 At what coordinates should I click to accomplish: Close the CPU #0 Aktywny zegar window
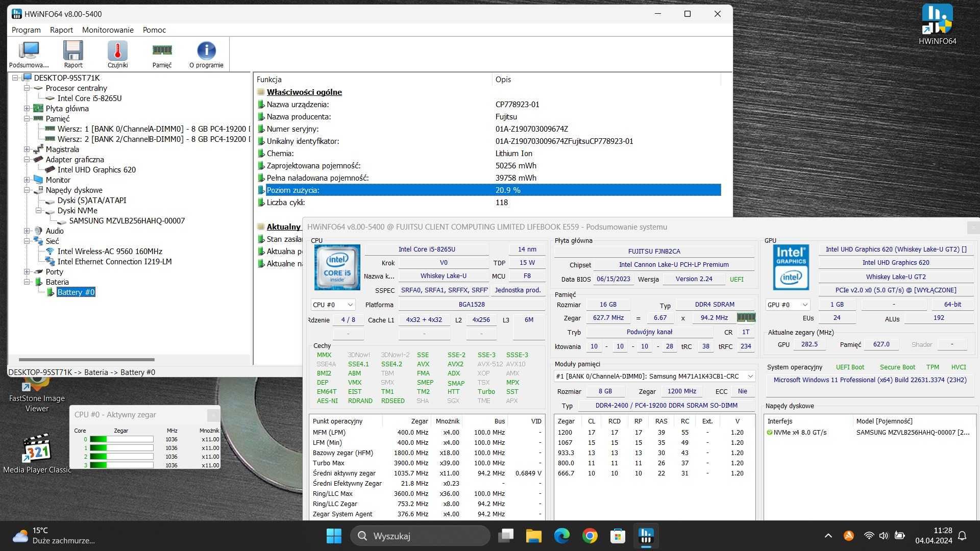point(213,414)
